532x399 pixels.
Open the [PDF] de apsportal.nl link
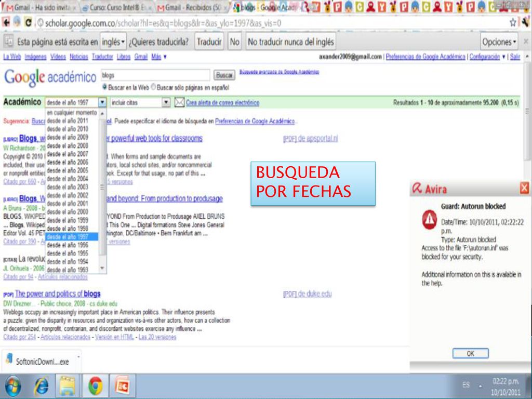tap(311, 138)
